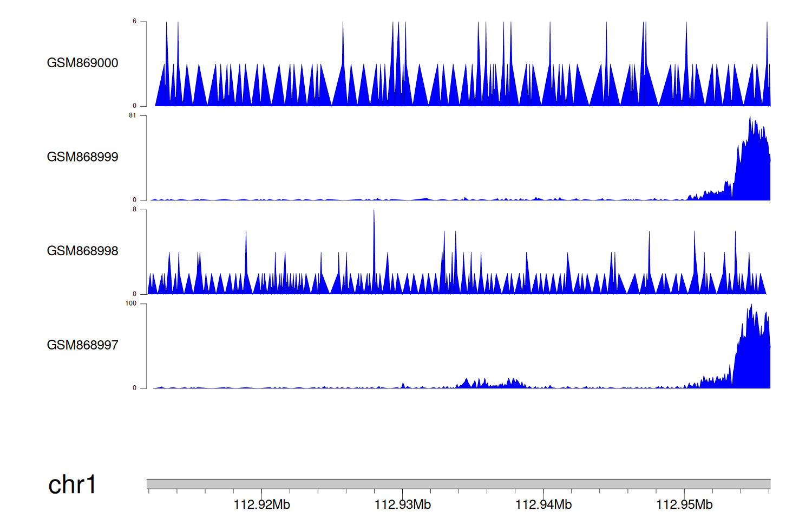The height and width of the screenshot is (531, 812).
Task: Click the large right-side peak in GSM868997
Action: (x=752, y=352)
